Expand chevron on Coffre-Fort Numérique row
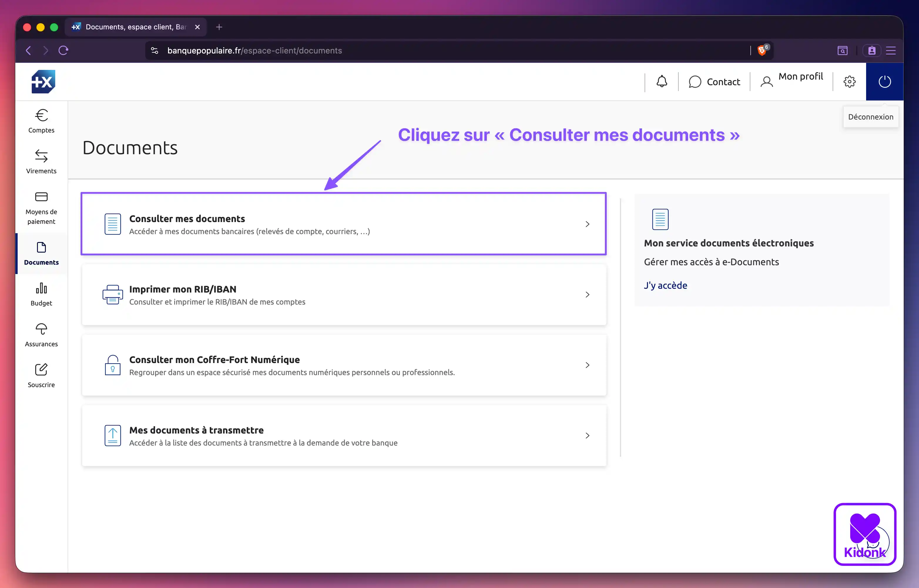The height and width of the screenshot is (588, 919). 588,365
